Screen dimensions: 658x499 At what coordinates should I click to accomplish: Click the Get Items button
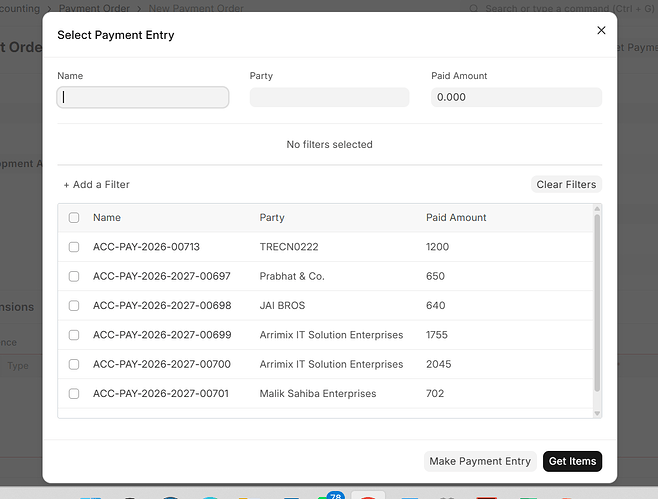tap(572, 461)
